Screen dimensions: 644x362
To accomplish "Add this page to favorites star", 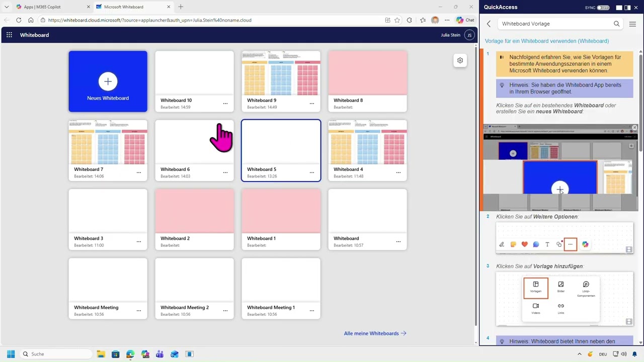I will [x=397, y=20].
